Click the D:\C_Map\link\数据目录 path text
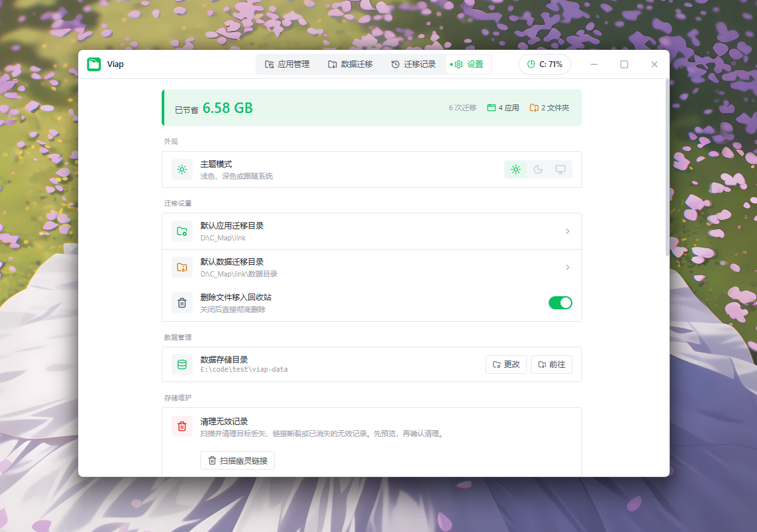 239,274
